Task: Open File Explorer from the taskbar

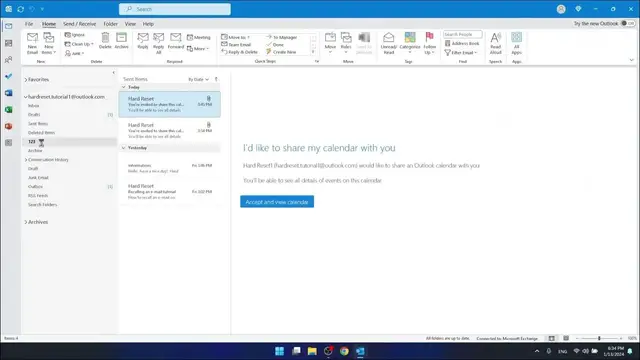Action: click(312, 351)
